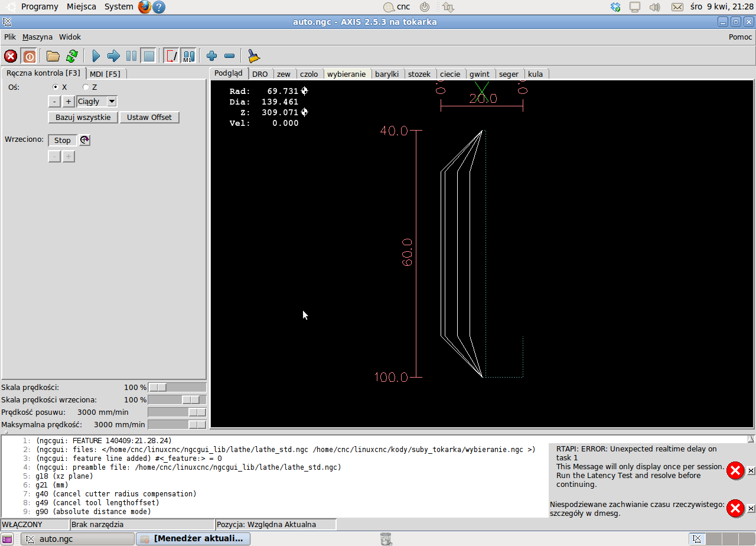Toggle the machine power button

click(29, 56)
